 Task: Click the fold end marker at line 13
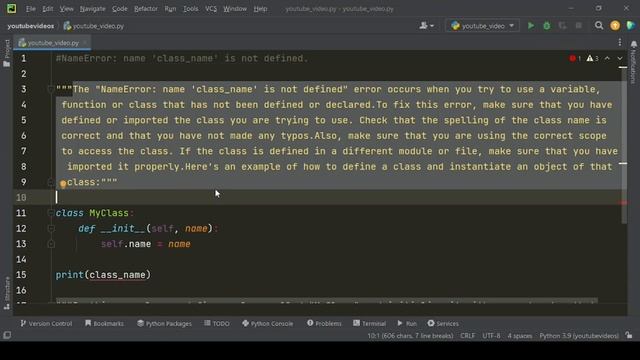[51, 244]
